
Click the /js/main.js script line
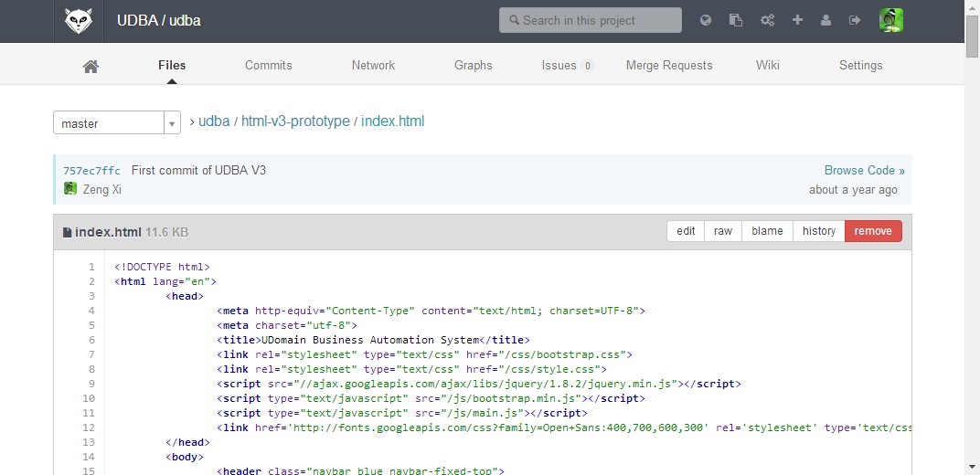tap(402, 413)
